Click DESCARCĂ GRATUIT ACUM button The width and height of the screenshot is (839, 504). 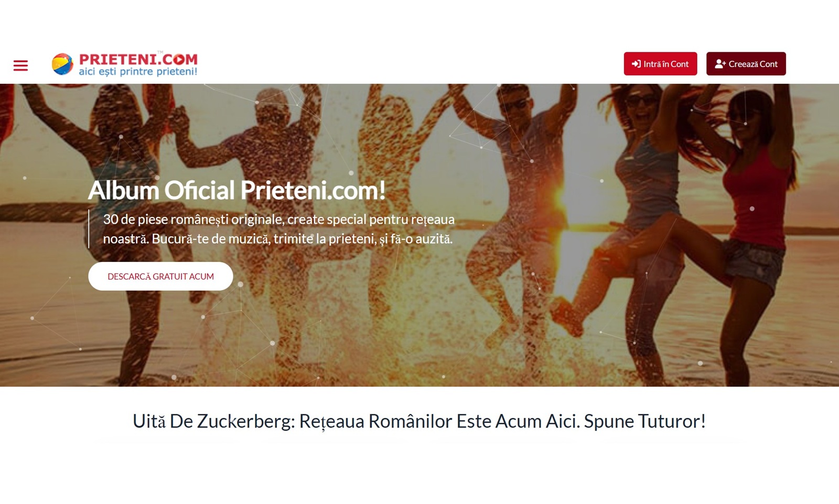tap(160, 276)
